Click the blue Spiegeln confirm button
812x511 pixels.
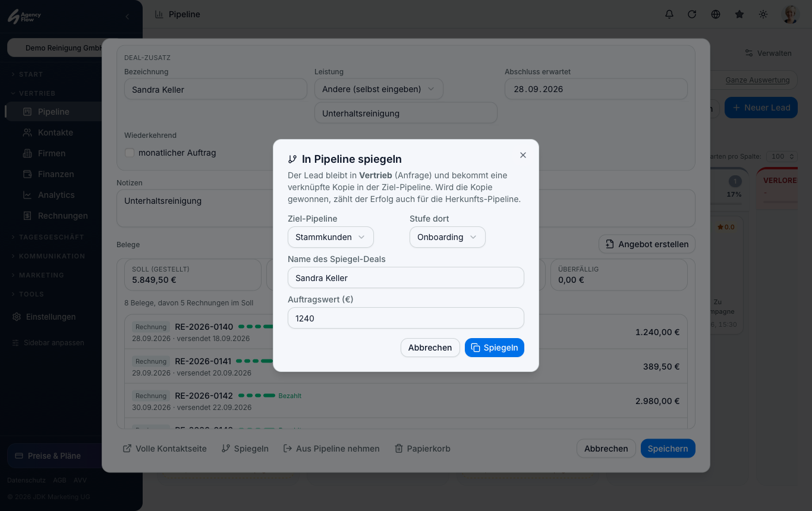(x=495, y=348)
